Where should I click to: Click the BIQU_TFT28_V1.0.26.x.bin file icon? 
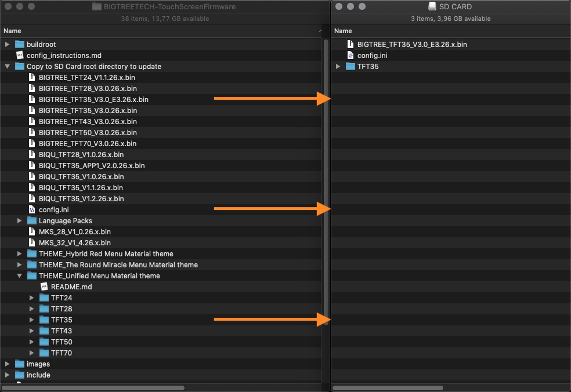[x=32, y=155]
